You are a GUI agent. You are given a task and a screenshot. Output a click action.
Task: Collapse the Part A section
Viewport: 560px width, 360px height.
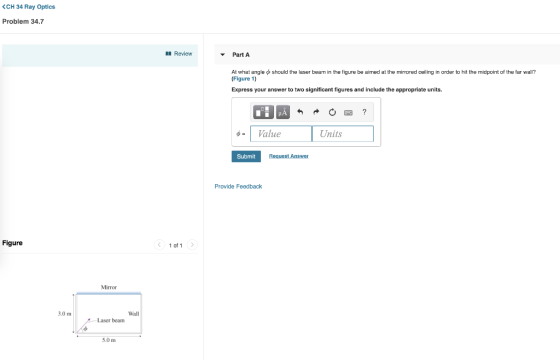point(222,55)
